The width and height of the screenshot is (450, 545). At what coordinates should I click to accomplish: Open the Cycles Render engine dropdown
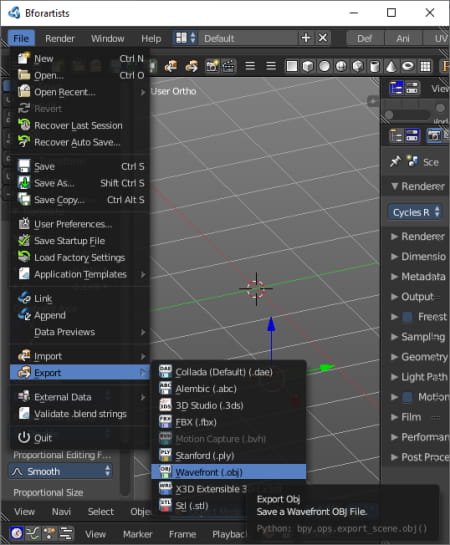coord(415,212)
